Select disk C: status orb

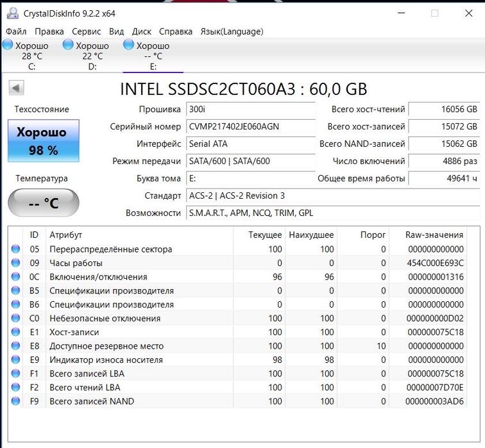coord(8,45)
